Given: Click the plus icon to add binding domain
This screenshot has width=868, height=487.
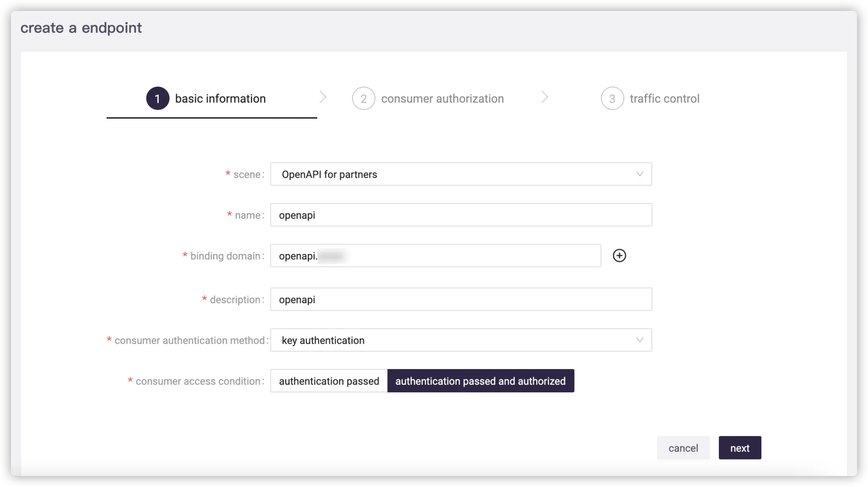Looking at the screenshot, I should [x=619, y=256].
